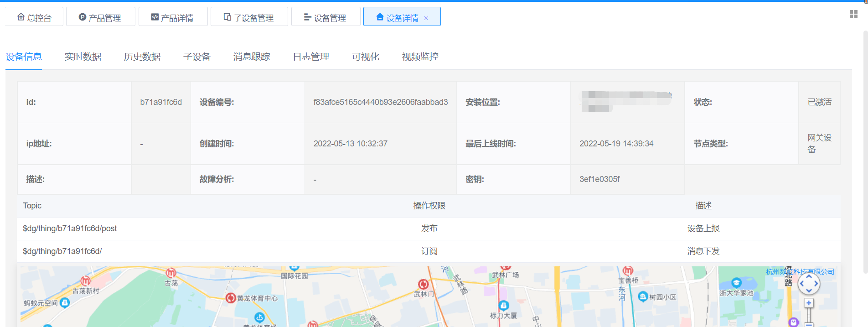This screenshot has height=327, width=868.
Task: Click topic $dg/thing/b71a91fc6d/post
Action: click(x=70, y=228)
